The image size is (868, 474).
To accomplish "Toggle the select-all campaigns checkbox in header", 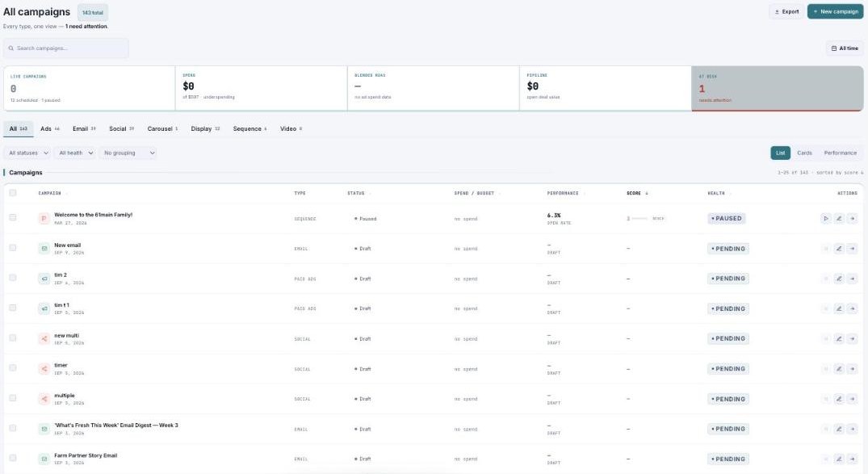I will [x=13, y=193].
